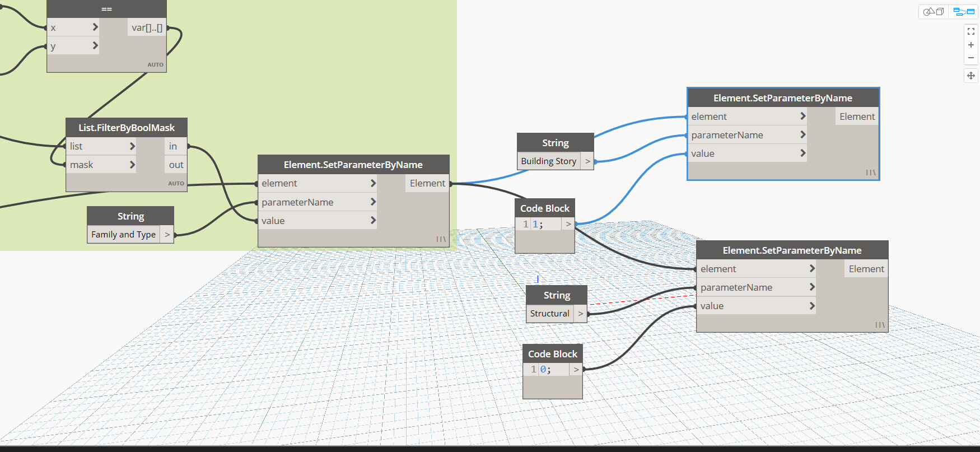
Task: Click the mask port chevron on List.FilterByBoolMask
Action: pyautogui.click(x=132, y=165)
